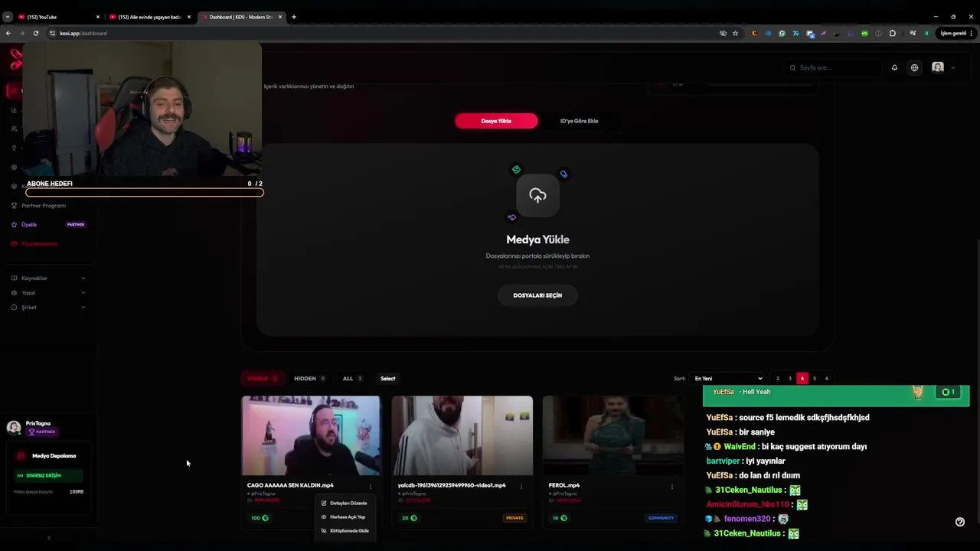Click the 10 coin badge on the FEROL video
Image resolution: width=980 pixels, height=551 pixels.
[x=560, y=518]
